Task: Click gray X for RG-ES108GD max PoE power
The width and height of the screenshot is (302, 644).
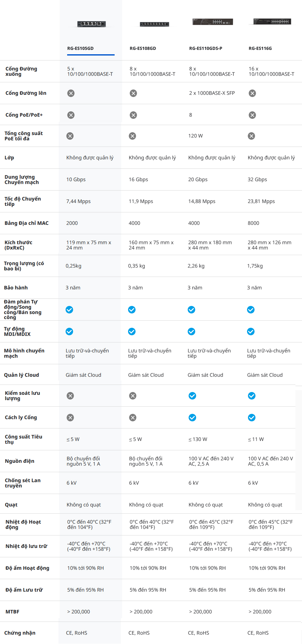Action: pyautogui.click(x=132, y=136)
